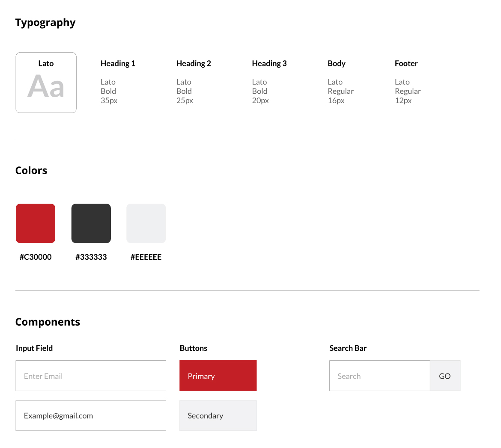
Task: Select the dark #333333 color swatch
Action: tap(91, 223)
